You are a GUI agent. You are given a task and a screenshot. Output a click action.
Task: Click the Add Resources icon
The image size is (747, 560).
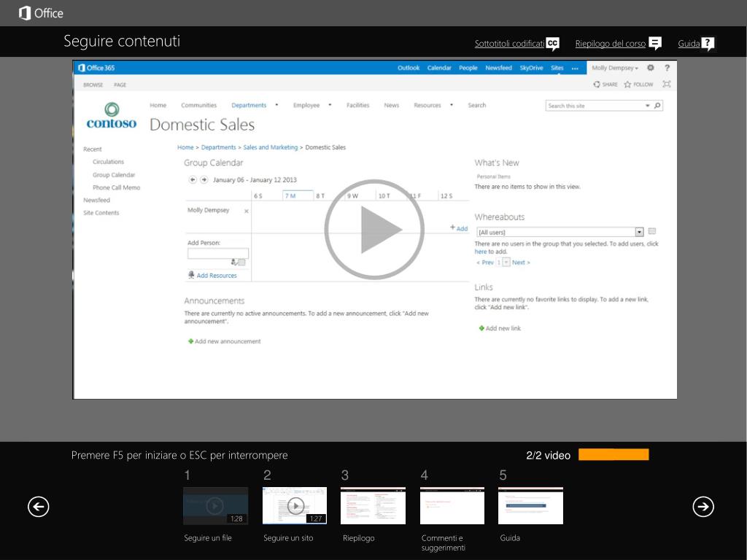(x=192, y=275)
